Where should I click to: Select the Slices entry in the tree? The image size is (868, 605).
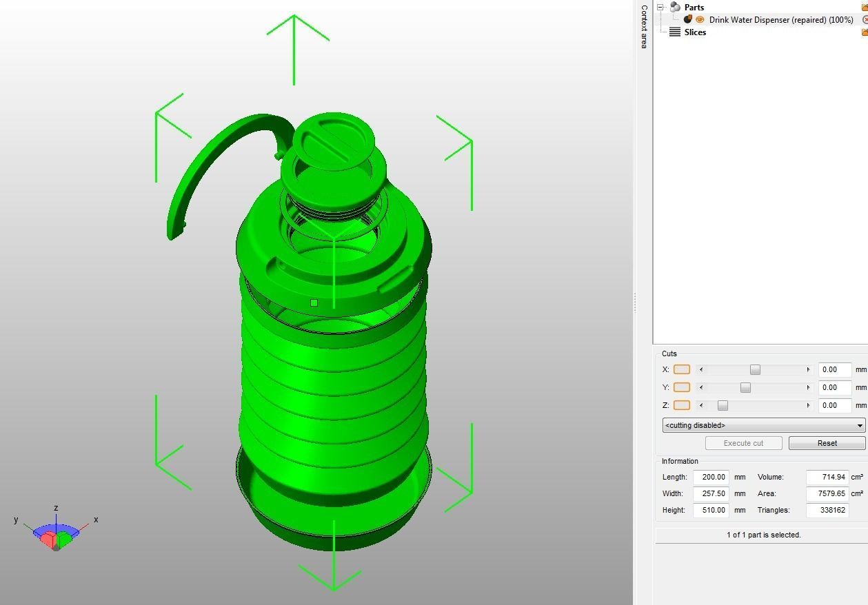[x=695, y=32]
